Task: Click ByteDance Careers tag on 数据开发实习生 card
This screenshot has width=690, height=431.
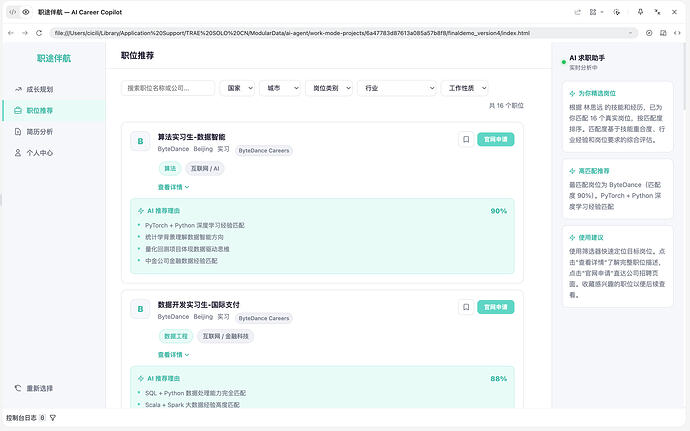Action: point(264,318)
